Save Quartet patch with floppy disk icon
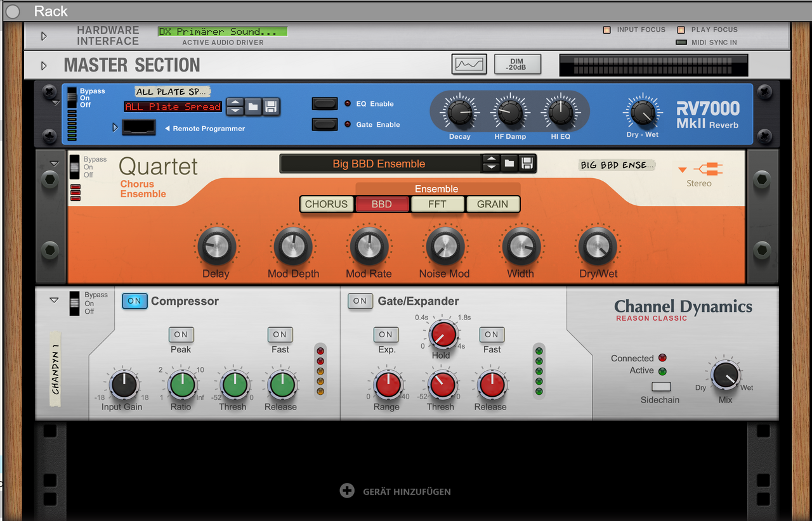This screenshot has height=521, width=812. point(527,164)
